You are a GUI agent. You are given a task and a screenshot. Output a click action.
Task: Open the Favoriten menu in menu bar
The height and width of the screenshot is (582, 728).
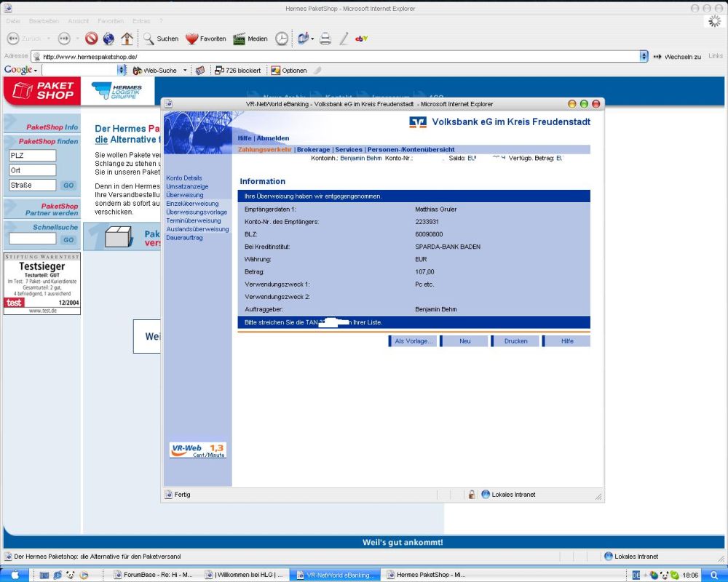111,21
